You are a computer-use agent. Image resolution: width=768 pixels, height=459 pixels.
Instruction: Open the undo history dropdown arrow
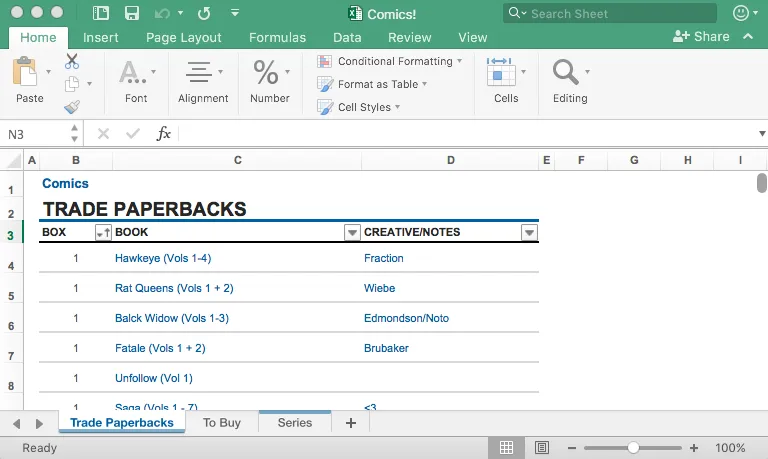[x=180, y=13]
